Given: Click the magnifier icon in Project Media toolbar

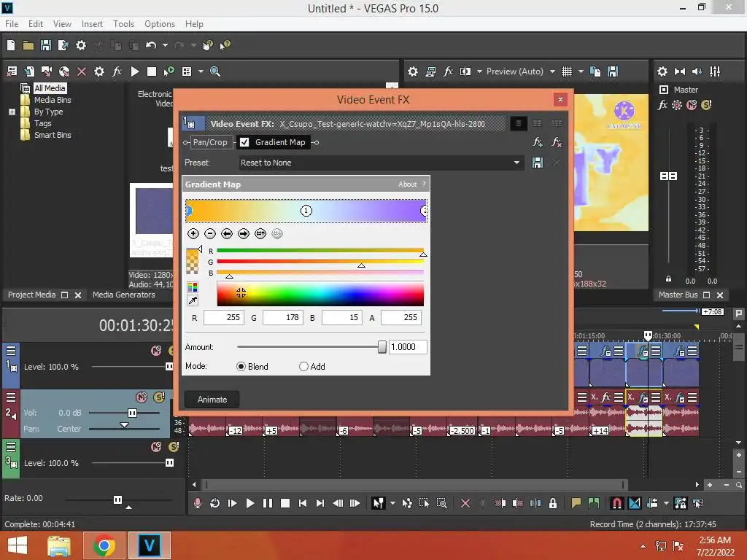Looking at the screenshot, I should (x=215, y=71).
